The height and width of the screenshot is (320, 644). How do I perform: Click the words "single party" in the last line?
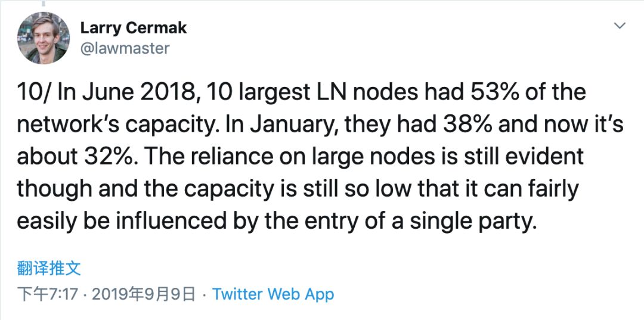[x=473, y=222]
